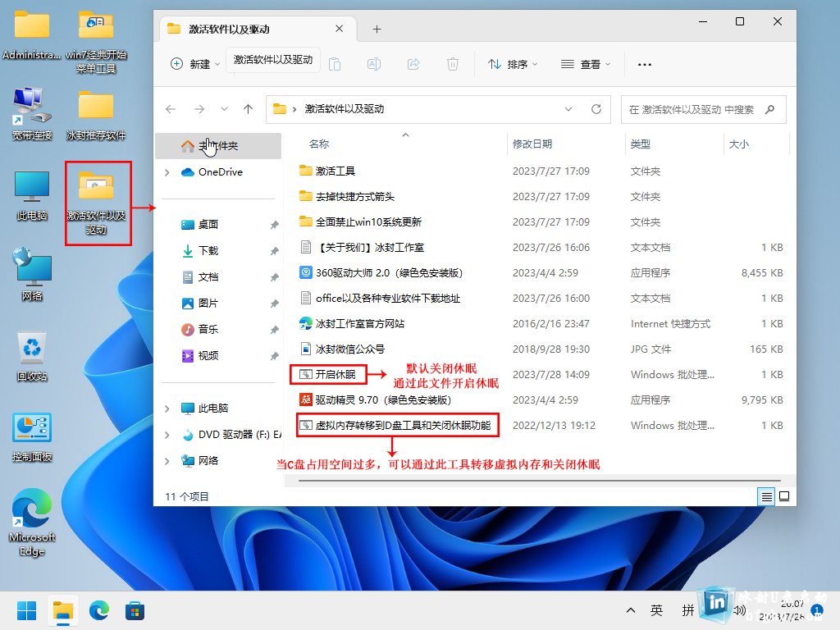840x630 pixels.
Task: Select OneDrive in navigation pane
Action: coord(220,172)
